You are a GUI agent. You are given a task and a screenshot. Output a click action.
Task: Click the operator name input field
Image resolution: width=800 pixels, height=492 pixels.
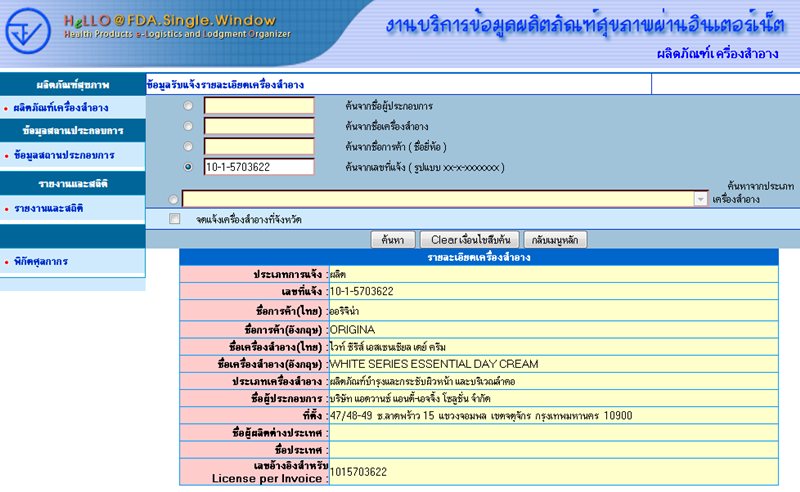[x=259, y=105]
